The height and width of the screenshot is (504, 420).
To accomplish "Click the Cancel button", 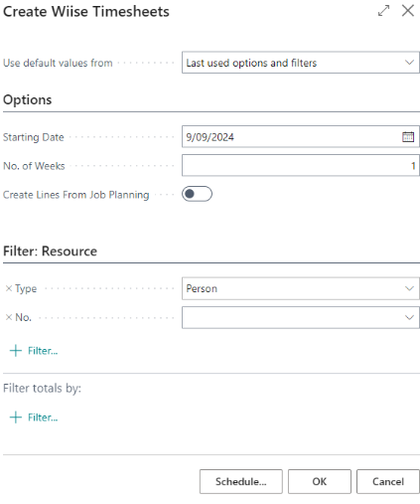I will click(x=388, y=481).
